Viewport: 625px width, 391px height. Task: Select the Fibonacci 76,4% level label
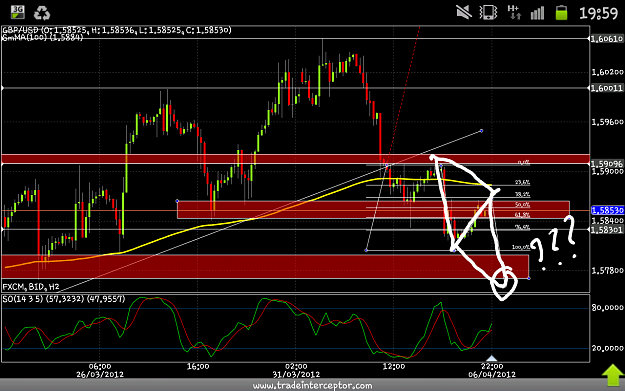coord(522,227)
